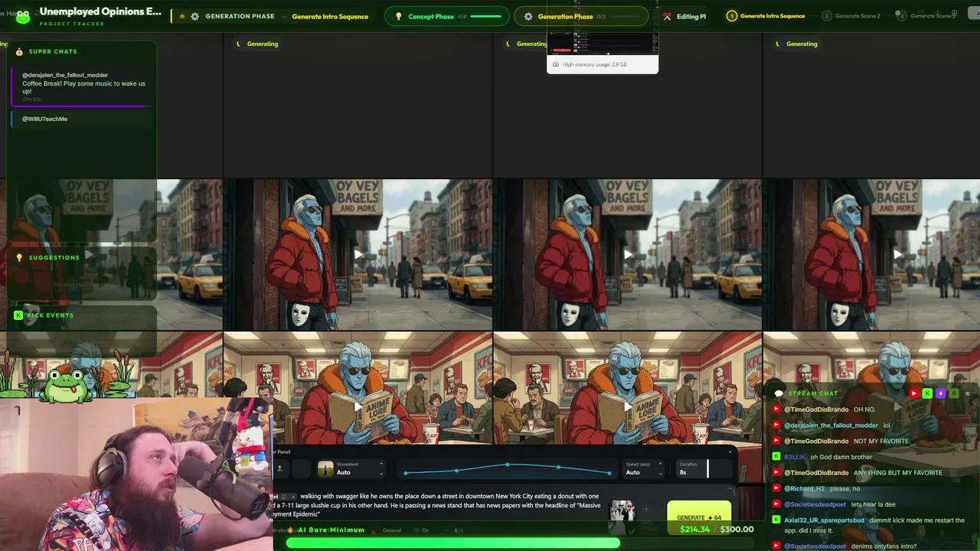Adjust the Duration 8s slider handle
Viewport: 980px width, 551px height.
coord(707,468)
